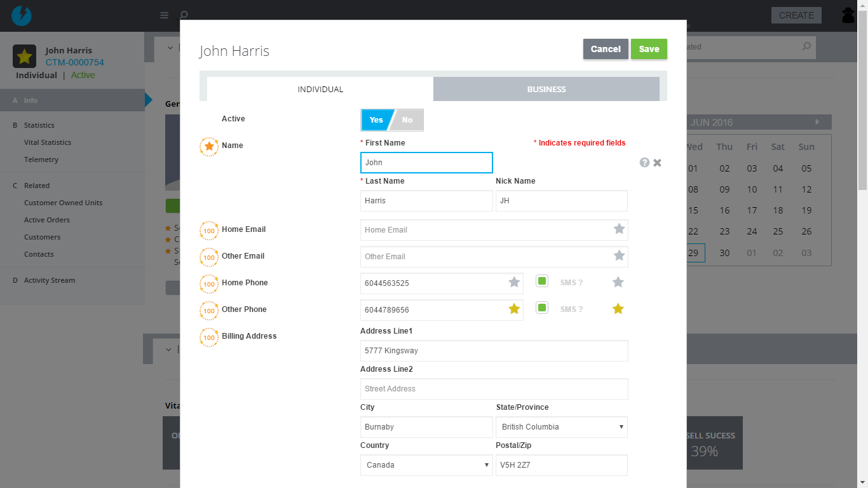This screenshot has width=868, height=488.
Task: Click the CREATE button in the top bar
Action: pyautogui.click(x=796, y=15)
